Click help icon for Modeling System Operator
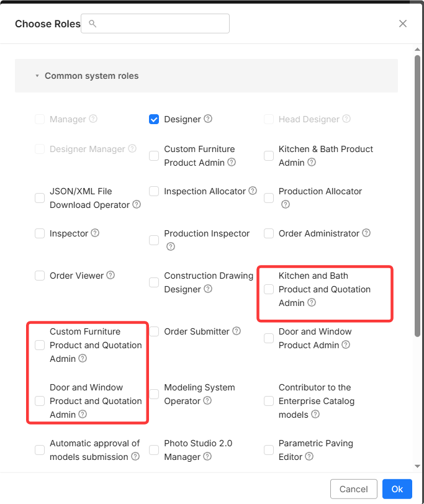The image size is (424, 504). tap(208, 401)
